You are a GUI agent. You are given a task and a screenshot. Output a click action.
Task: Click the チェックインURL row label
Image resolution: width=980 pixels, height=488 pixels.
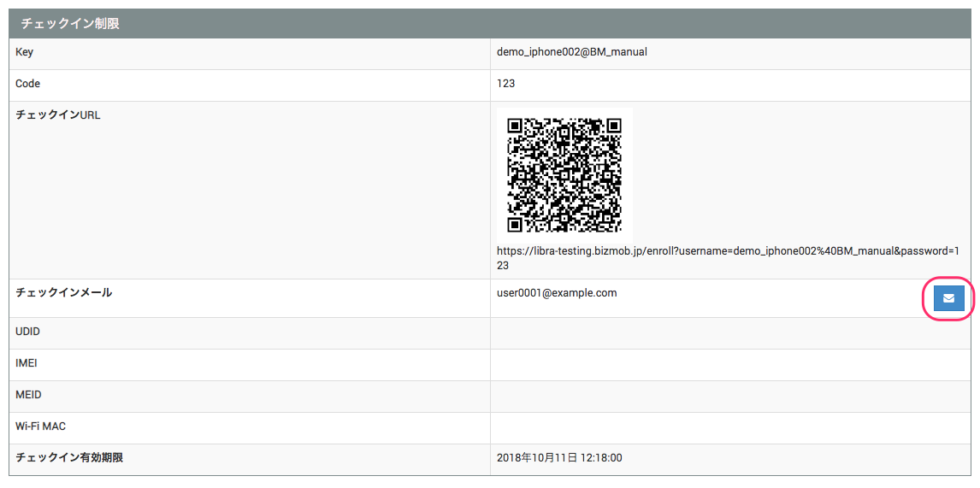pos(58,115)
